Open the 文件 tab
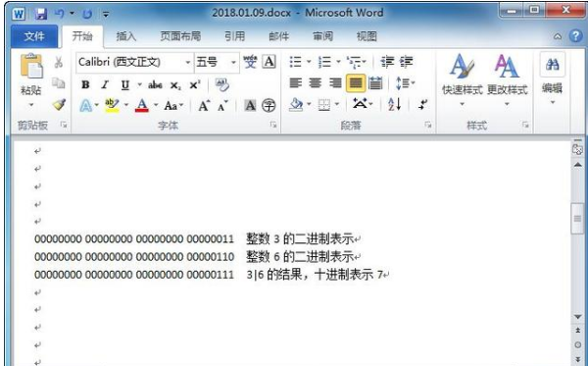588x366 pixels. click(34, 36)
